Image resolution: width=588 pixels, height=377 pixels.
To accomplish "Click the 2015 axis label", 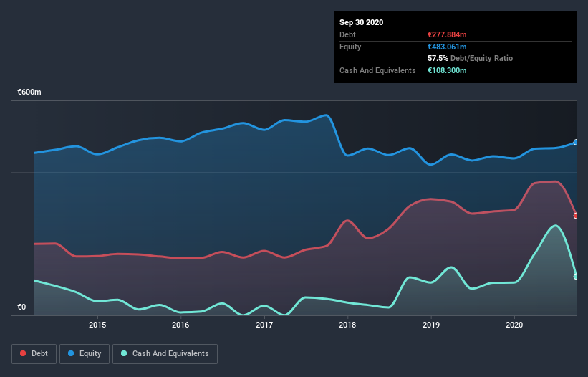I will [x=97, y=325].
